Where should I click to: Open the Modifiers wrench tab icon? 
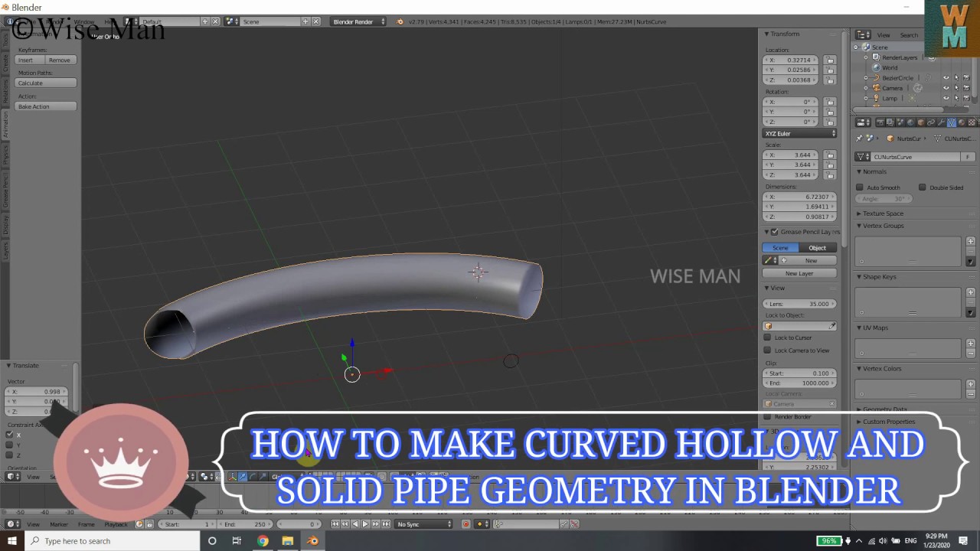[942, 122]
